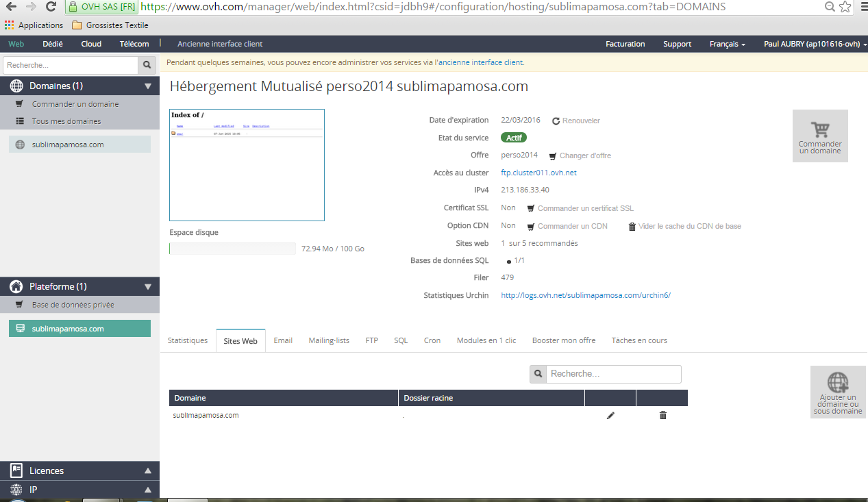Select the Télécom top menu

[134, 44]
